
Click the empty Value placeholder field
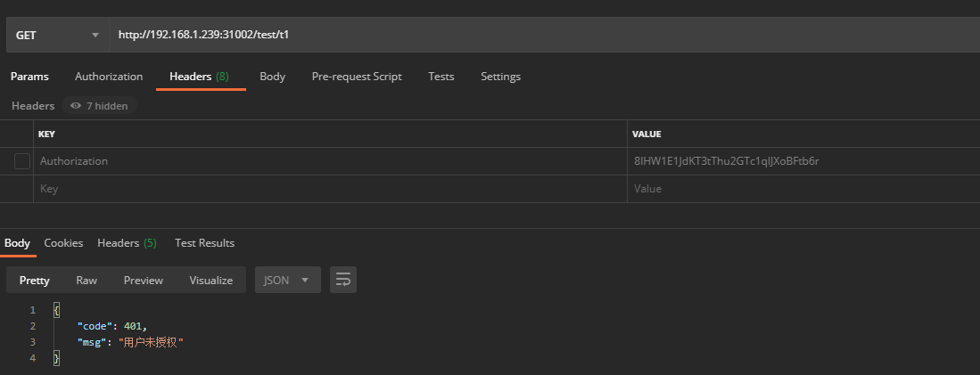point(803,189)
